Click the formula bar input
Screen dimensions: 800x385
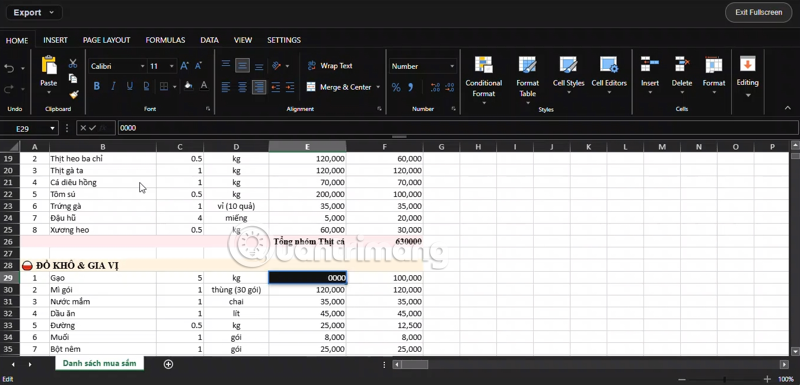(458, 128)
